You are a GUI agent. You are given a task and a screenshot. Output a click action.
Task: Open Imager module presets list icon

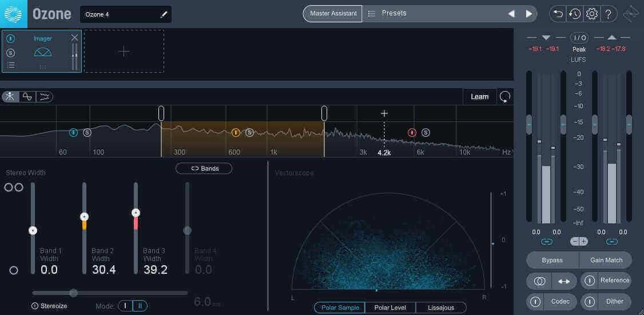pyautogui.click(x=11, y=65)
